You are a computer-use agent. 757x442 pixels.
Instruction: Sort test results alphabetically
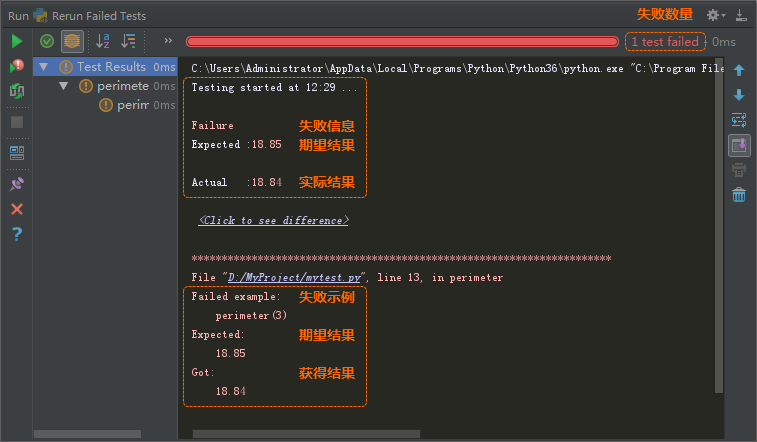pyautogui.click(x=102, y=41)
